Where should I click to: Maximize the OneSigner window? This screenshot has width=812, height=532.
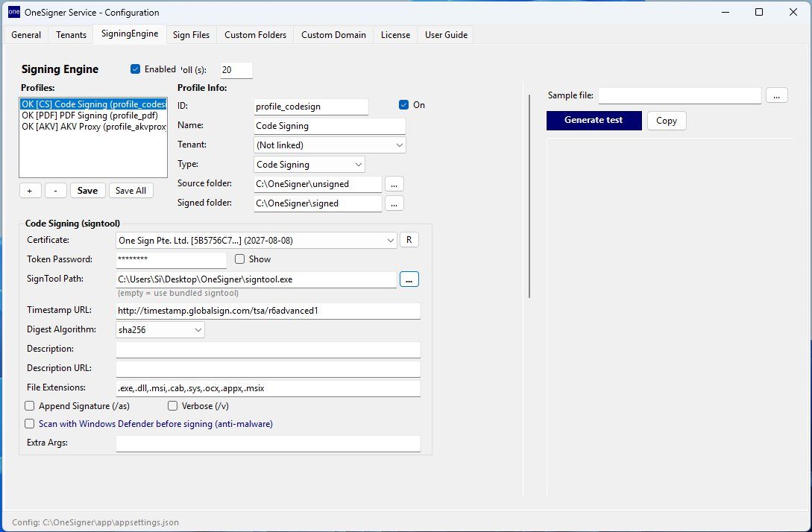pos(759,12)
